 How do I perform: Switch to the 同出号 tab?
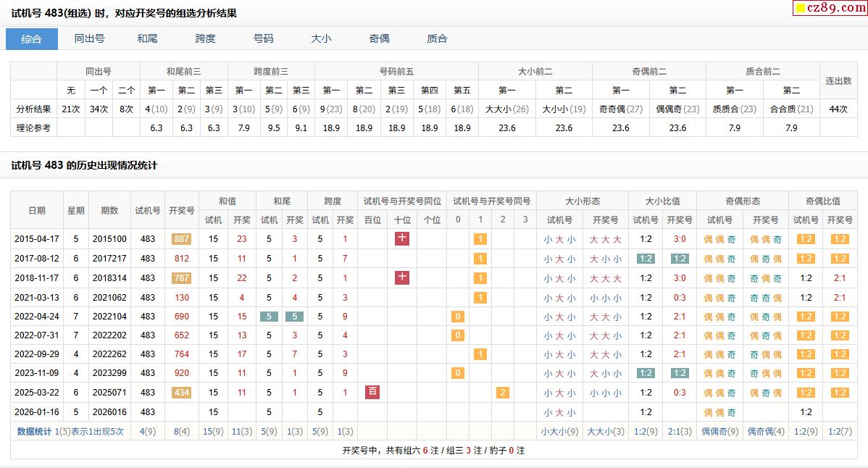point(90,39)
